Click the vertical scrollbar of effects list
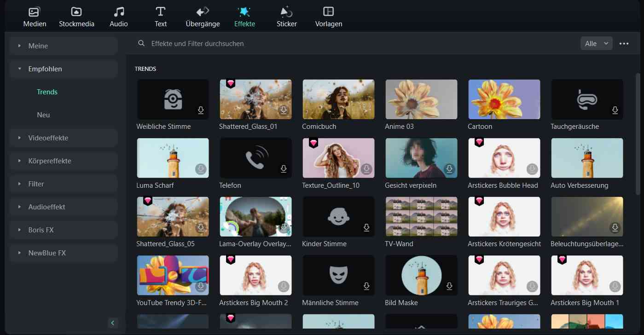Screen dimensions: 644x335 click(638, 133)
